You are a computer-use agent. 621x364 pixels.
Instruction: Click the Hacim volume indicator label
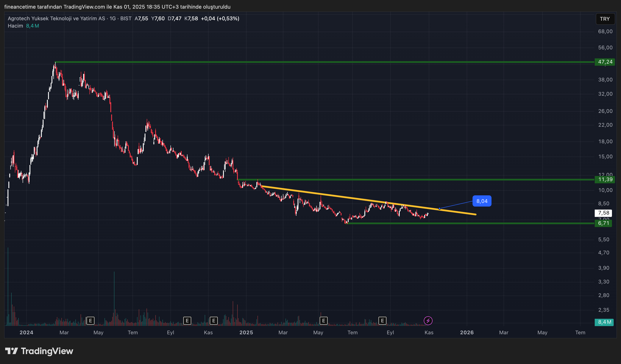point(15,26)
